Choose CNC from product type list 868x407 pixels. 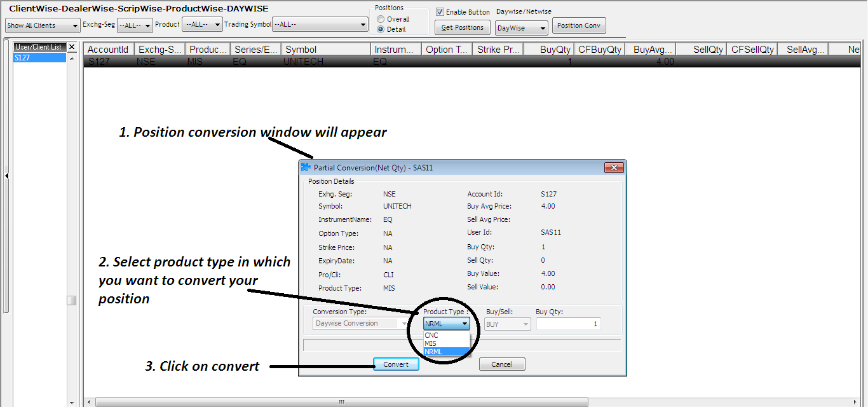point(432,335)
